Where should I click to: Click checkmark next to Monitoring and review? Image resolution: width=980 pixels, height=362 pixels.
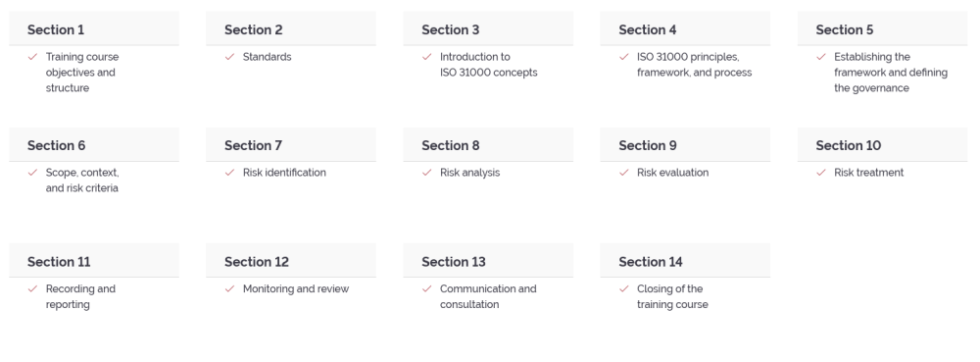(x=229, y=288)
